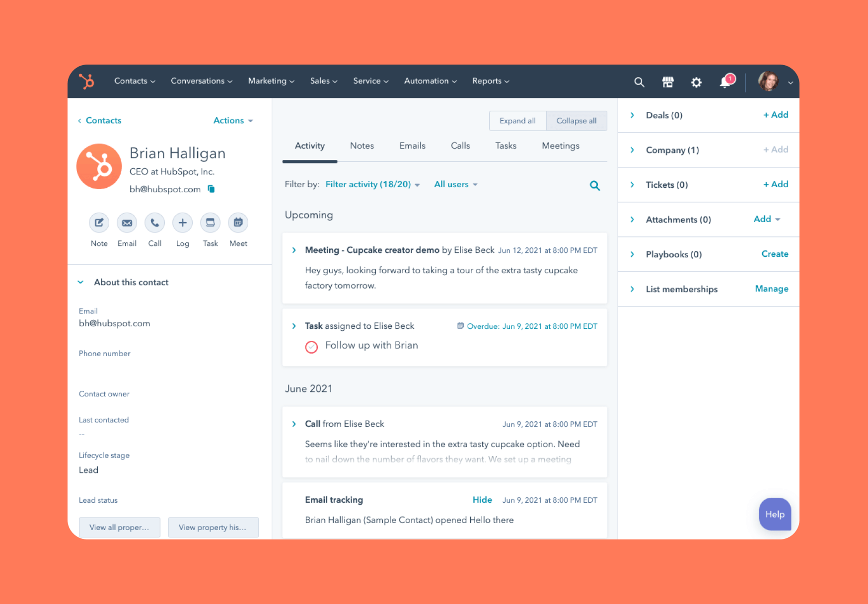Screen dimensions: 868x604
Task: Expand the Cupcake creator demo meeting card
Action: pyautogui.click(x=294, y=250)
